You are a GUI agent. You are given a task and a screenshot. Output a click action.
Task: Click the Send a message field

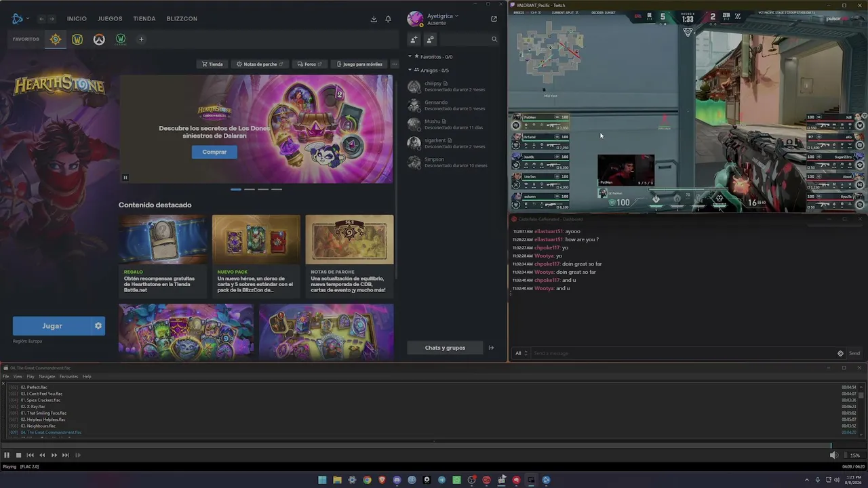pyautogui.click(x=684, y=353)
